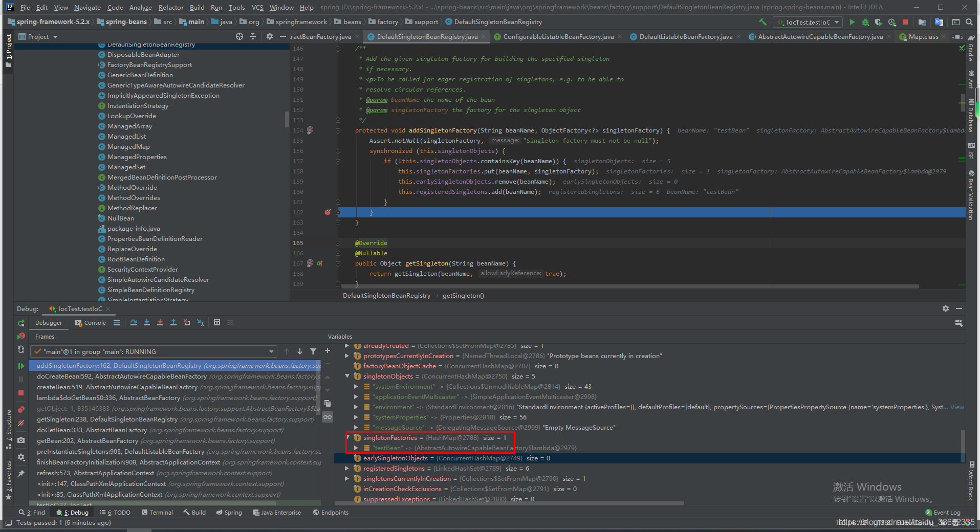Viewport: 980px width, 532px height.
Task: Click Step Out in debugger toolbar
Action: (x=173, y=322)
